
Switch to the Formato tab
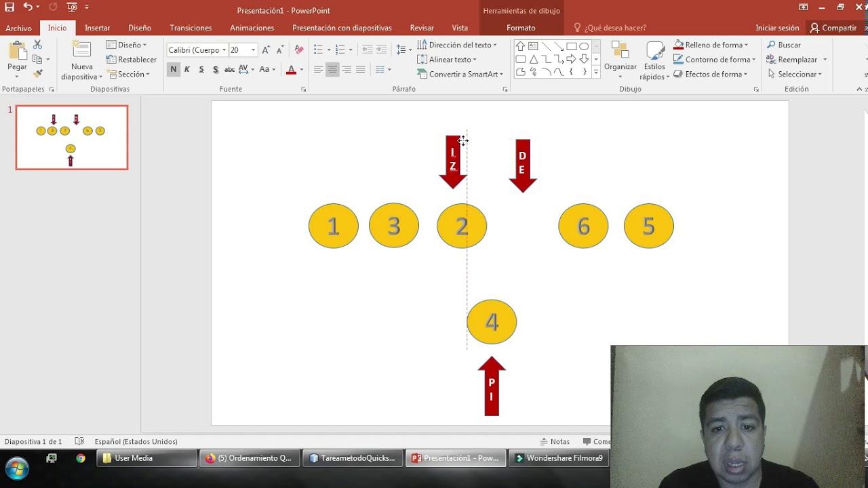pos(521,28)
